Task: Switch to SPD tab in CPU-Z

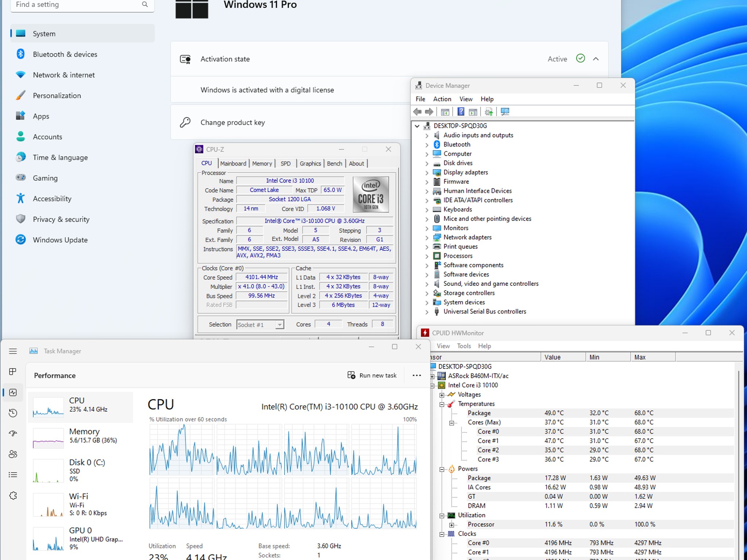Action: [286, 163]
